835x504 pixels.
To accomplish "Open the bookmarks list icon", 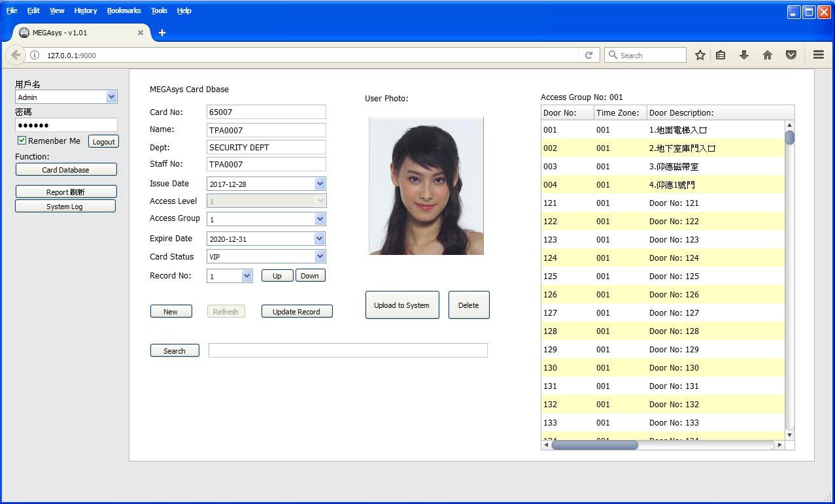I will pyautogui.click(x=721, y=56).
